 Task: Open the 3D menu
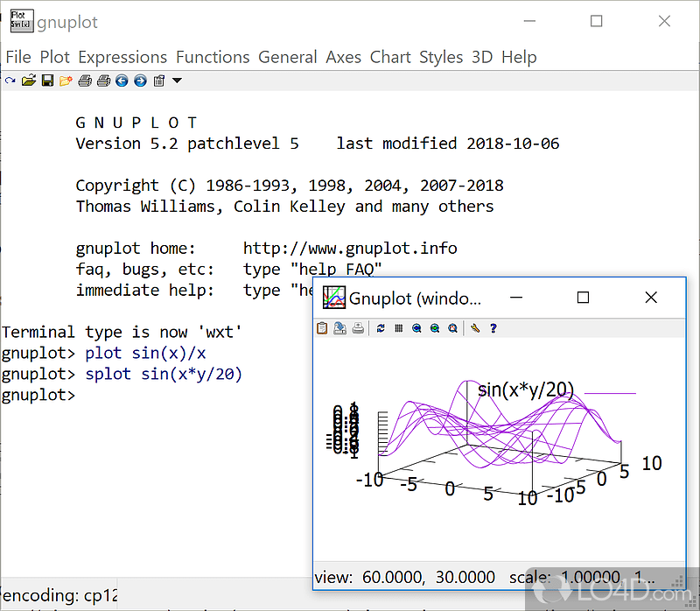482,57
